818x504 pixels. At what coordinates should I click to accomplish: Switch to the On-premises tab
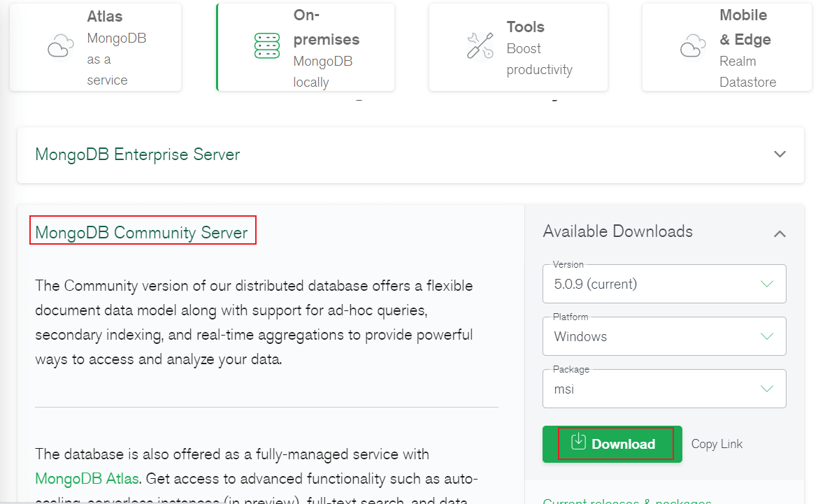coord(306,47)
